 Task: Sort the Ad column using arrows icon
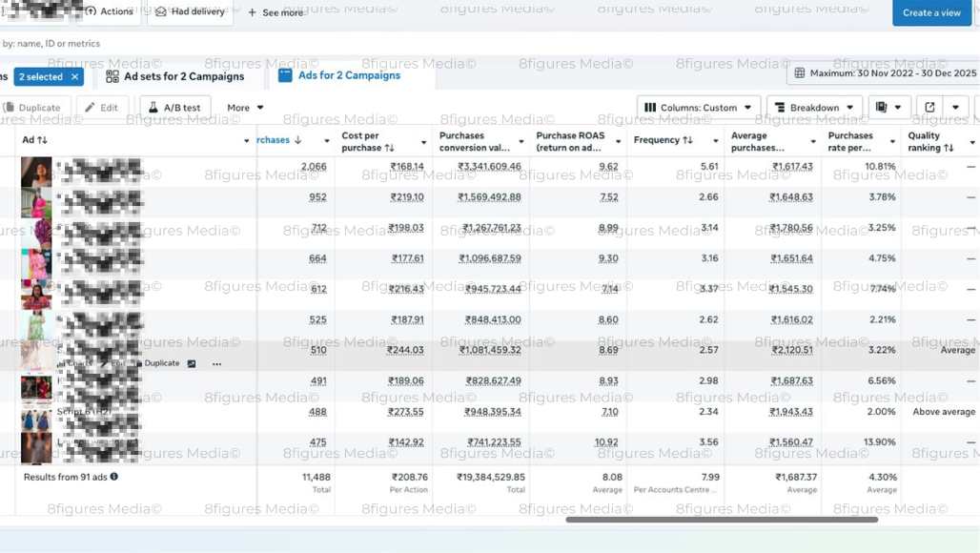[42, 140]
